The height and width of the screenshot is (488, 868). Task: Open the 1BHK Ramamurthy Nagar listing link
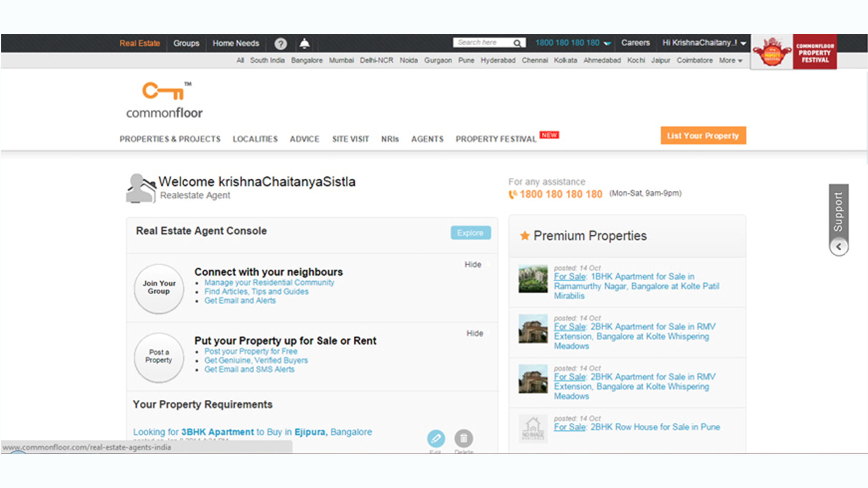637,286
